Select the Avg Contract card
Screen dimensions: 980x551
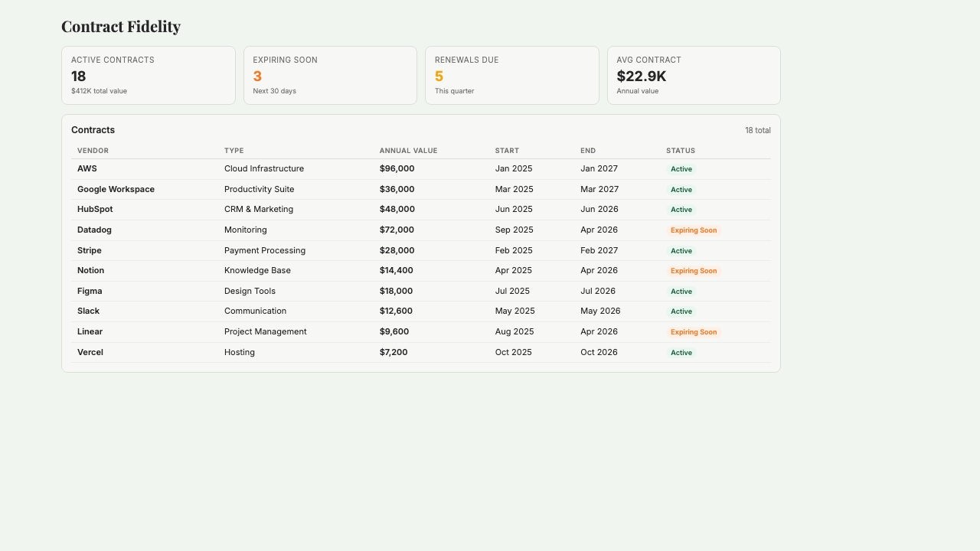693,75
